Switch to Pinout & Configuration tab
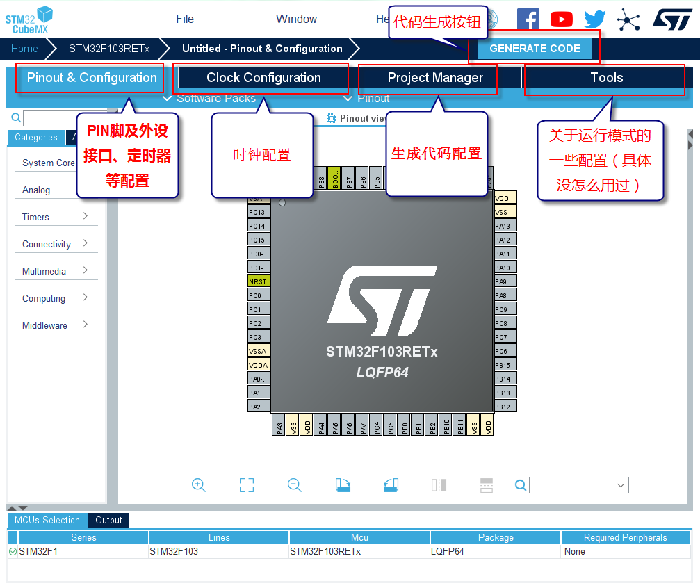This screenshot has height=588, width=700. [92, 78]
